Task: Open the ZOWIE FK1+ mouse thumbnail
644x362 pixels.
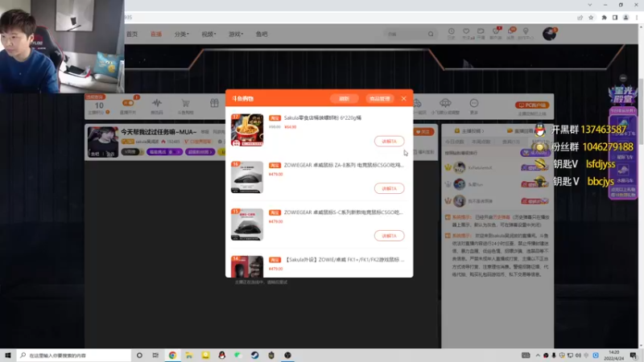Action: [247, 266]
